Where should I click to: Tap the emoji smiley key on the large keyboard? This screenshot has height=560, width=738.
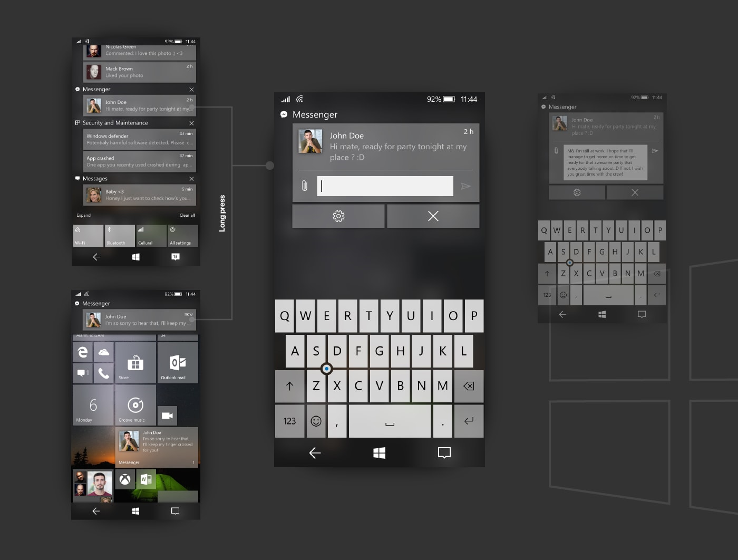[316, 421]
